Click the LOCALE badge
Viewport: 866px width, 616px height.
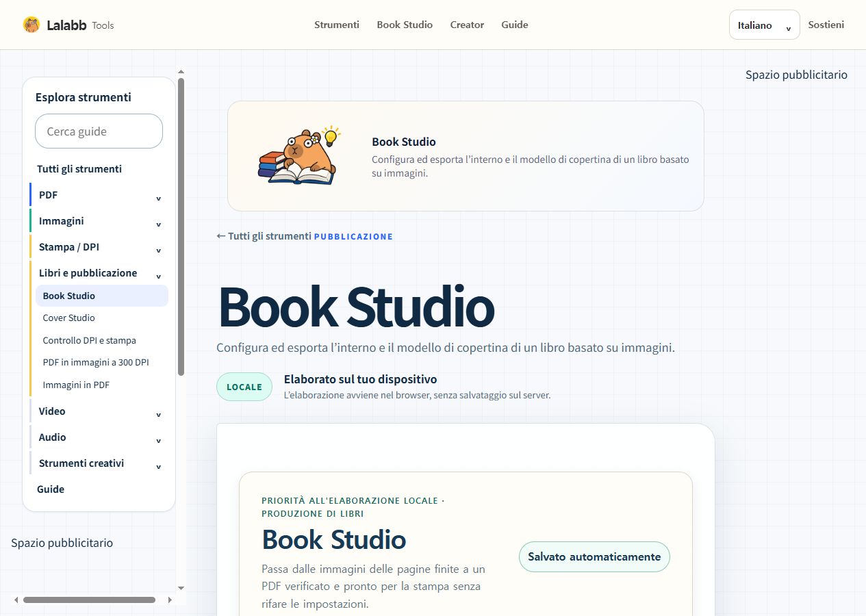click(244, 387)
